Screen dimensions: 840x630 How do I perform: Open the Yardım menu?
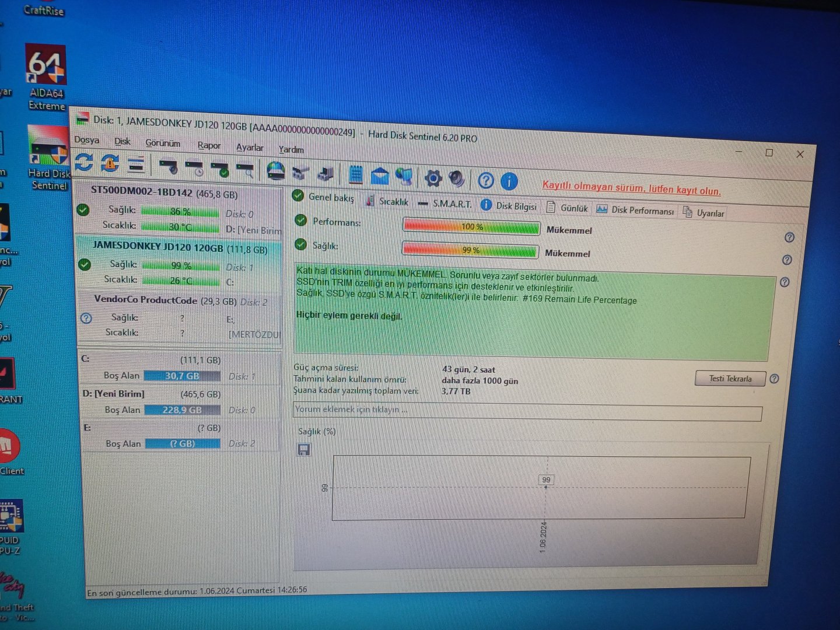[x=291, y=149]
